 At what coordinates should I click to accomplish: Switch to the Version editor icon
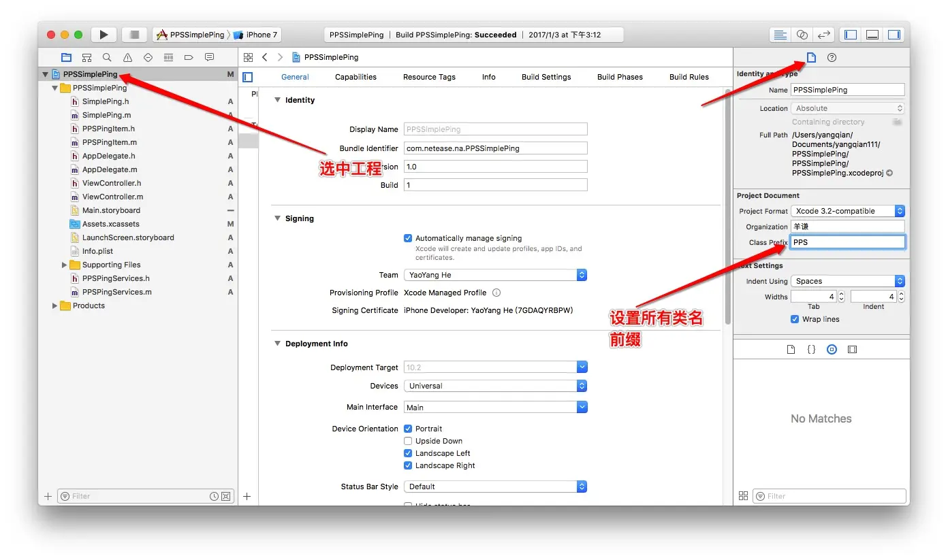pos(824,35)
